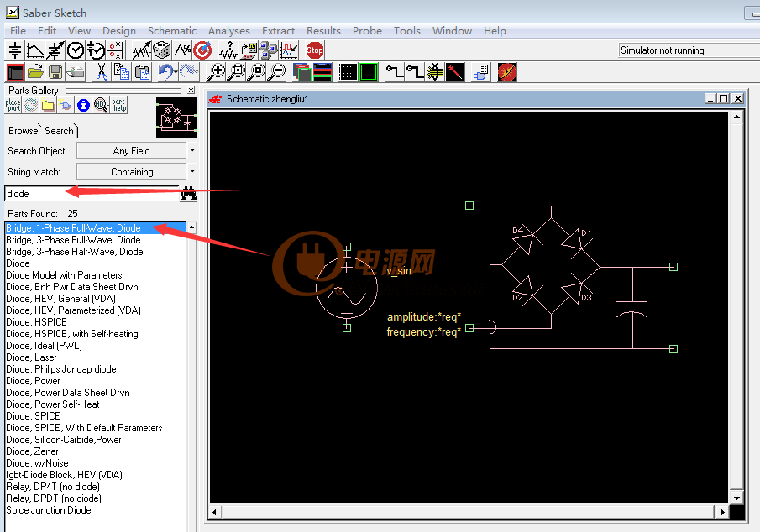Viewport: 760px width, 532px height.
Task: Click the binoculars search button
Action: (189, 194)
